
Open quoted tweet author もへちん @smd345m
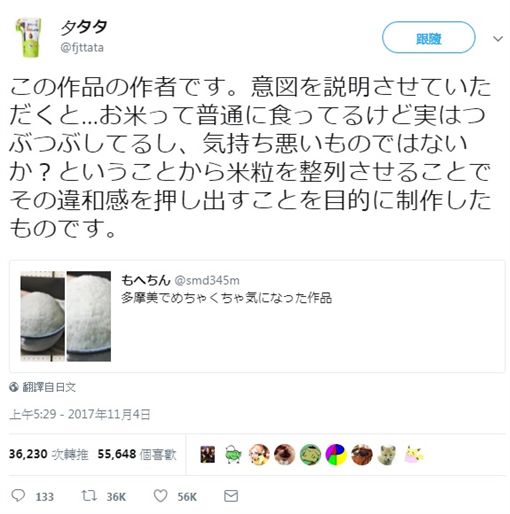click(x=180, y=280)
